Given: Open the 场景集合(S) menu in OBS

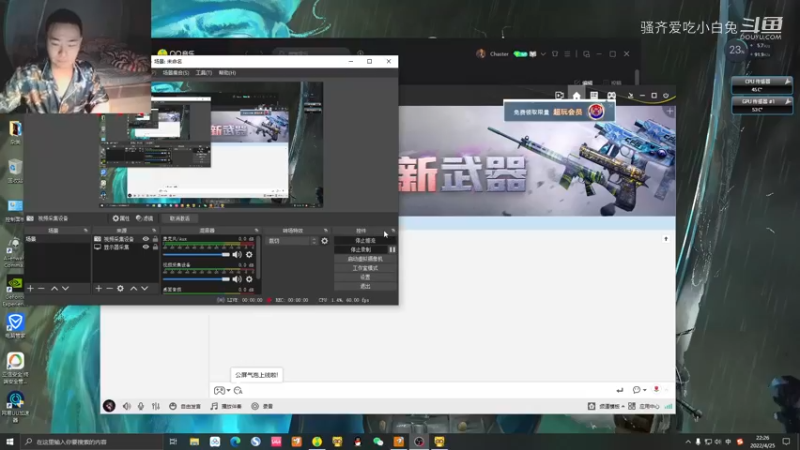Looking at the screenshot, I should click(176, 73).
